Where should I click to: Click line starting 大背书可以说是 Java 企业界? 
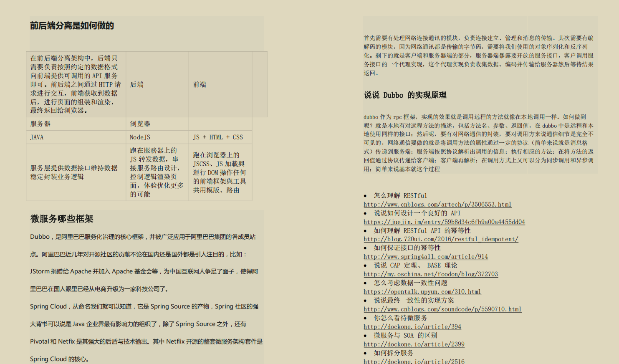[x=138, y=324]
